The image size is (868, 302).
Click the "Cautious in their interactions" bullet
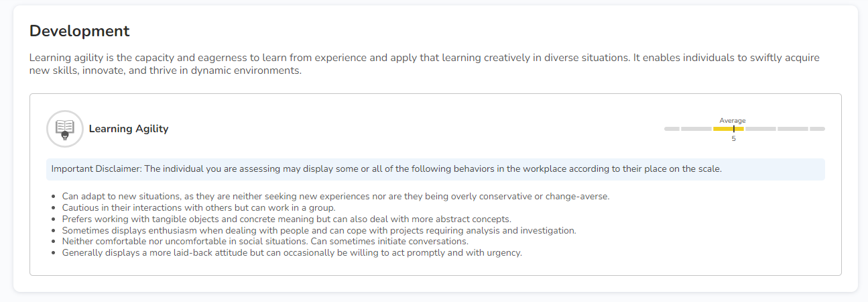tap(198, 208)
